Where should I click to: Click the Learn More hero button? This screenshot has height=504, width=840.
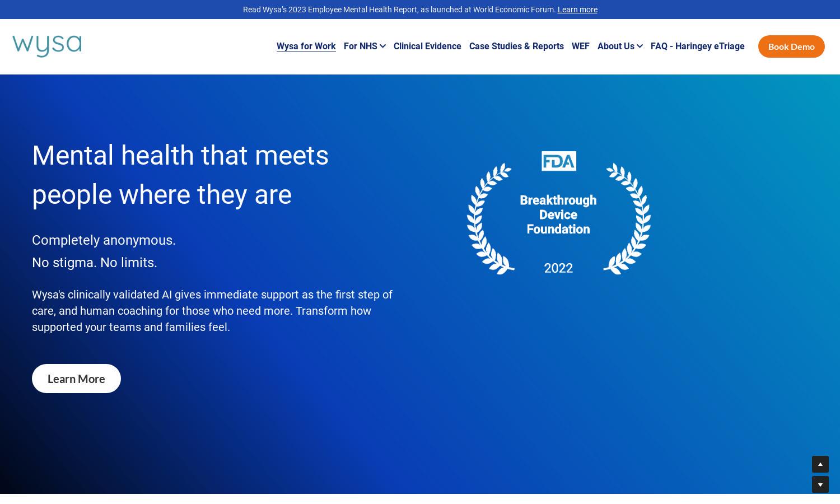tap(76, 379)
